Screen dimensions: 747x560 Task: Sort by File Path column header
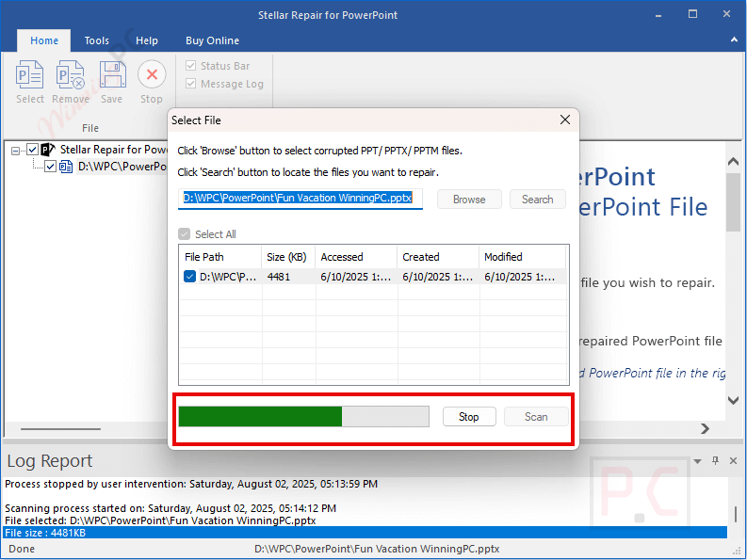pyautogui.click(x=220, y=257)
